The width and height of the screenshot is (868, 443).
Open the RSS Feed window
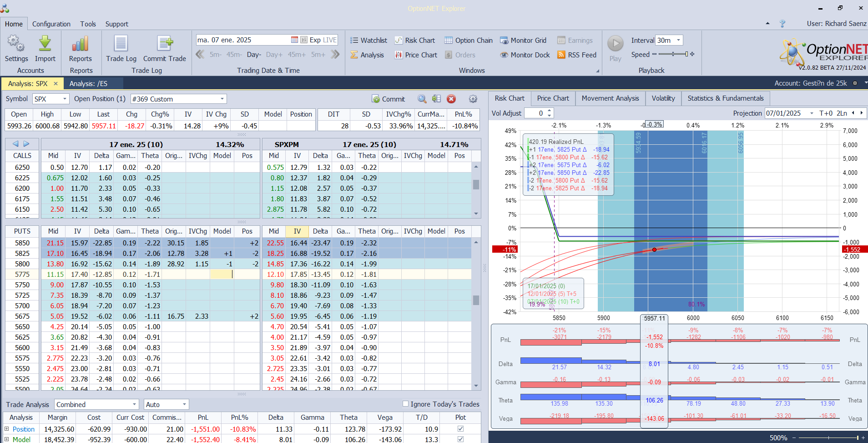click(577, 55)
